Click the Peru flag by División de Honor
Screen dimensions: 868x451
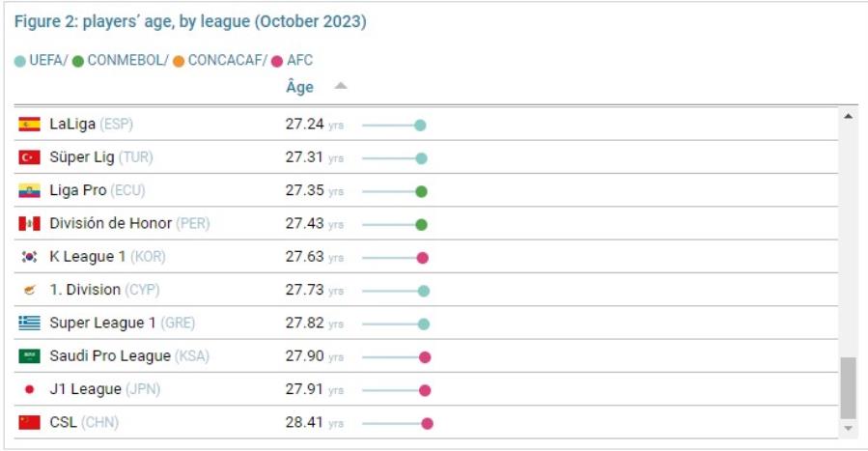[x=29, y=223]
